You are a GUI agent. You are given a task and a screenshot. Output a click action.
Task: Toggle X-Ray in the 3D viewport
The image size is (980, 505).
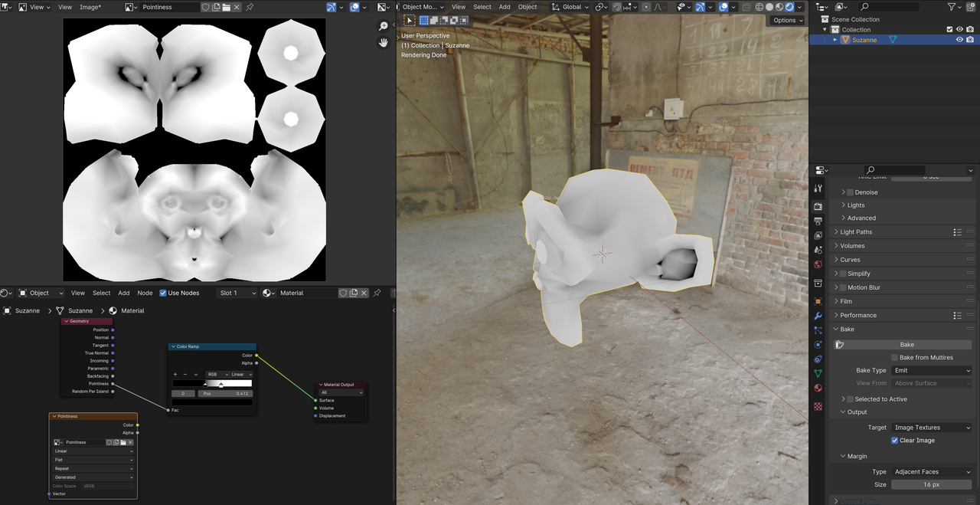point(746,7)
